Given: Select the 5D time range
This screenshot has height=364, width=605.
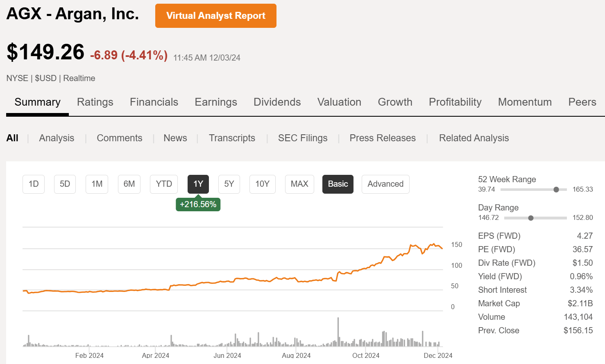Looking at the screenshot, I should (65, 184).
